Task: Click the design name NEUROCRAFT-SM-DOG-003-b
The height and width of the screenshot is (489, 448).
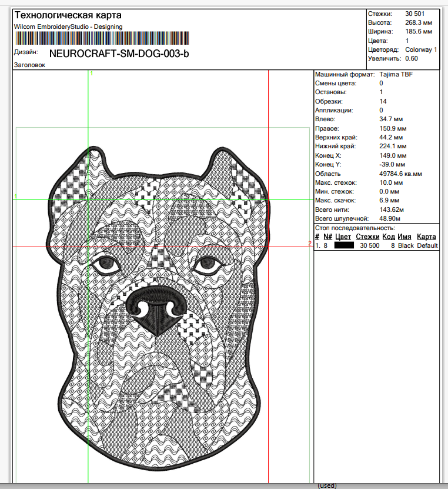Action: tap(119, 53)
